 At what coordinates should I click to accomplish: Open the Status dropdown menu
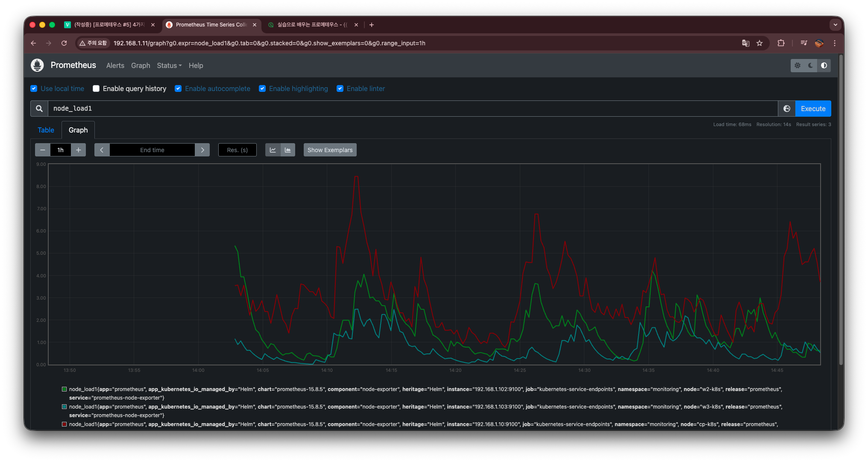[x=169, y=65]
